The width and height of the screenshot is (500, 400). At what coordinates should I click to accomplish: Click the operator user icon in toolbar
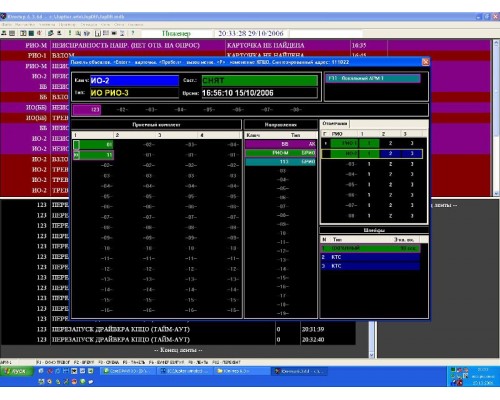(4, 33)
